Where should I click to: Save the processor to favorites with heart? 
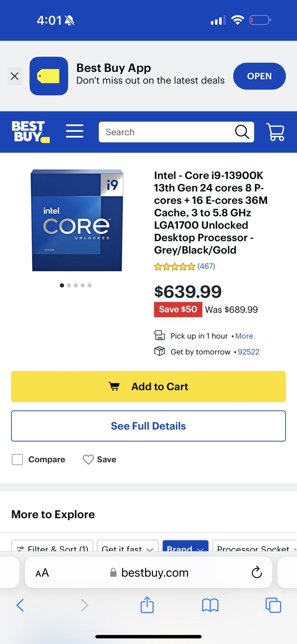coord(88,460)
